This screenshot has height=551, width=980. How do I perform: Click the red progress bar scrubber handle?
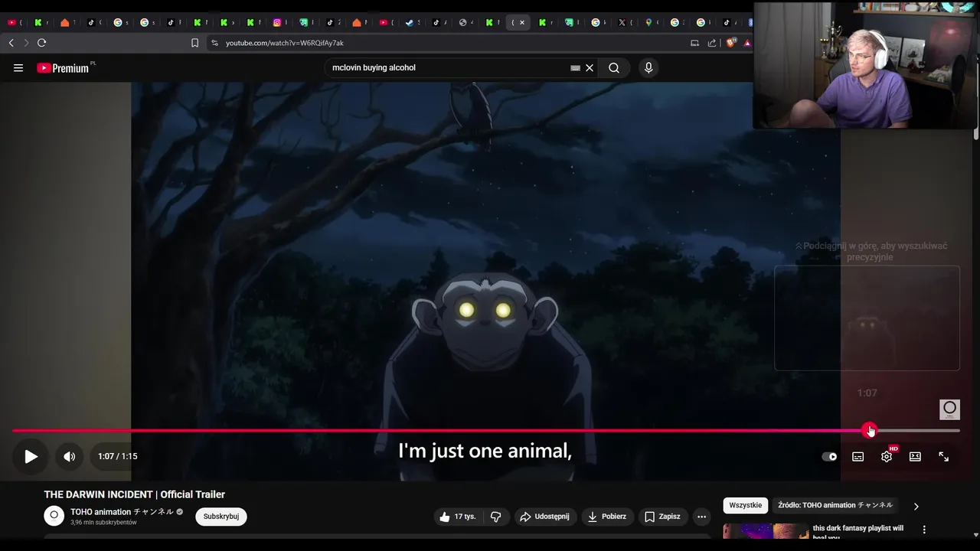[x=869, y=431]
